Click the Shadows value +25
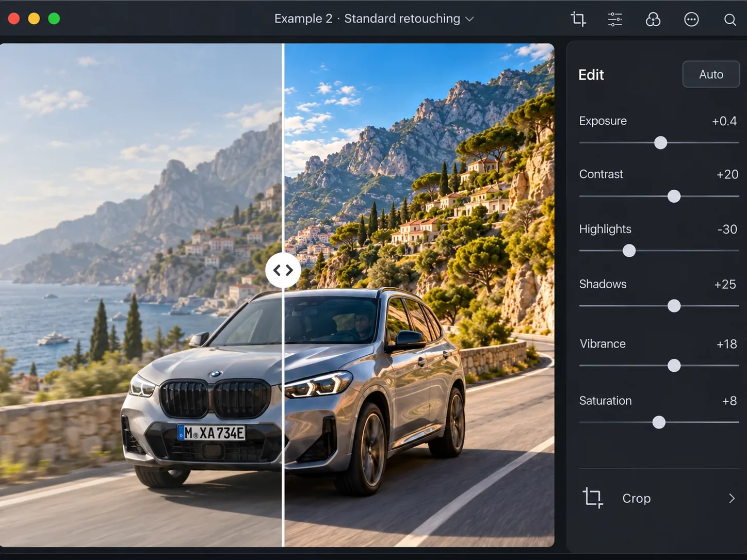This screenshot has width=747, height=560. (x=725, y=285)
